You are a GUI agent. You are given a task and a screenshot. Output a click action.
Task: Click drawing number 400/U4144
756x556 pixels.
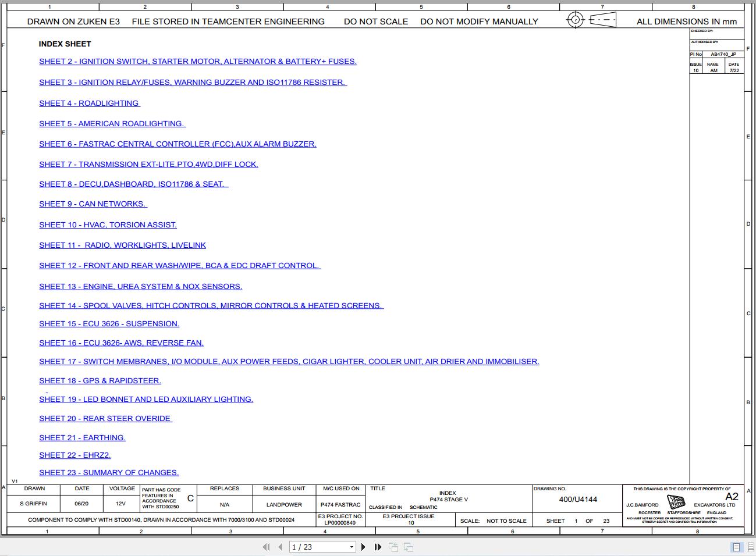(x=578, y=500)
